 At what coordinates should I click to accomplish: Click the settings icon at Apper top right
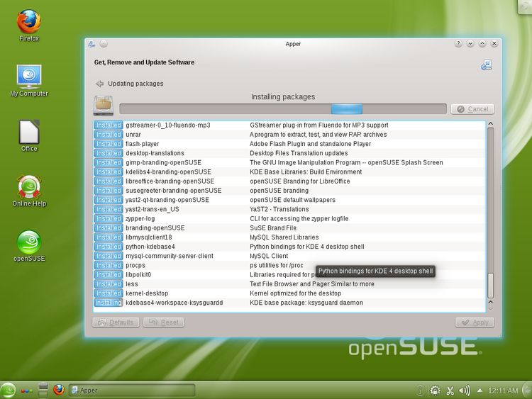[x=486, y=64]
